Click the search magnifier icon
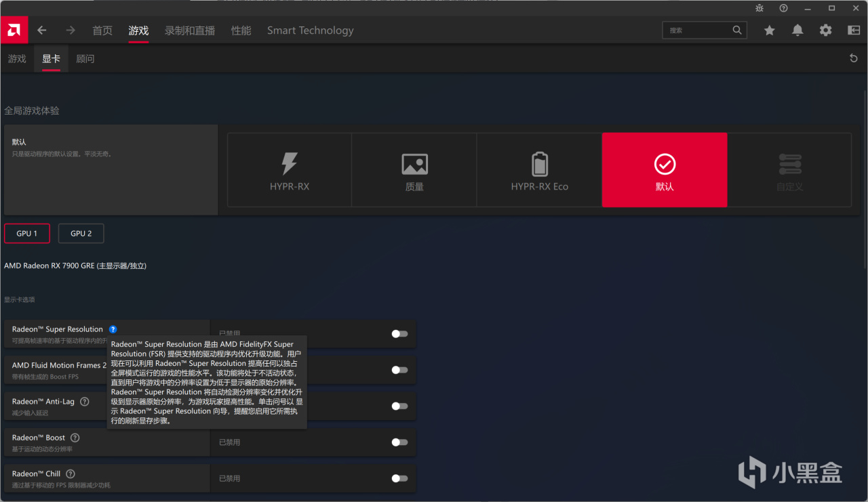The width and height of the screenshot is (868, 502). (x=737, y=30)
